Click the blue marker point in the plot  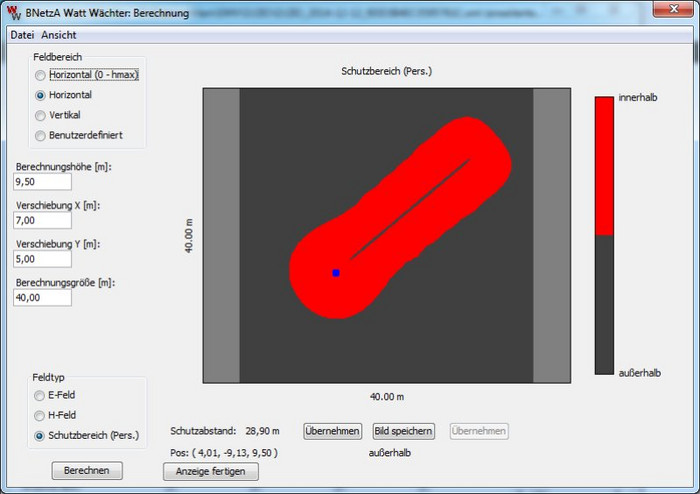click(336, 272)
